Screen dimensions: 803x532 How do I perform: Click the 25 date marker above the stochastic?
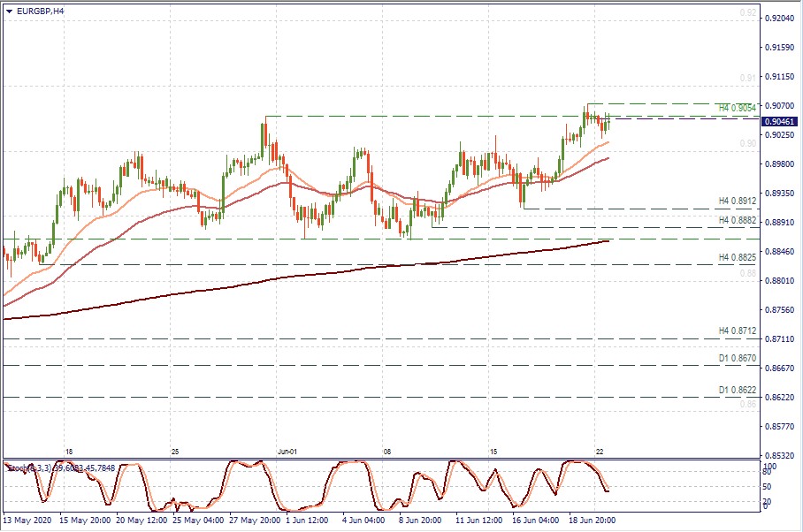(175, 452)
